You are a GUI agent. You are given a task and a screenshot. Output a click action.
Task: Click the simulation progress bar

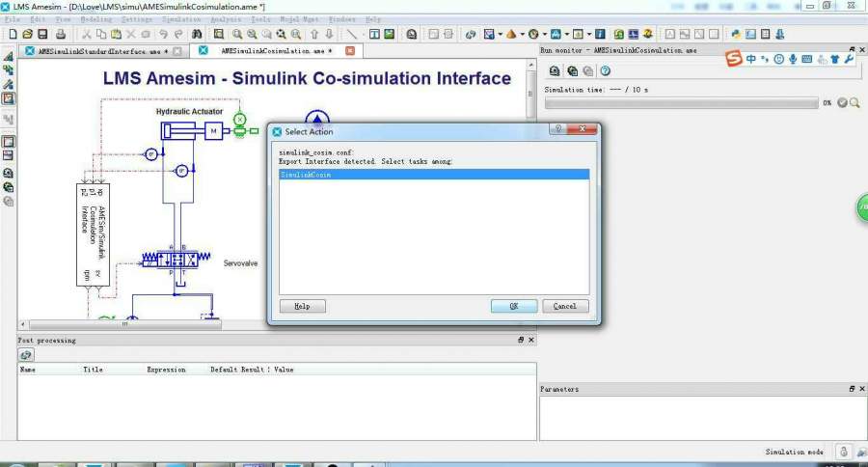[x=681, y=103]
